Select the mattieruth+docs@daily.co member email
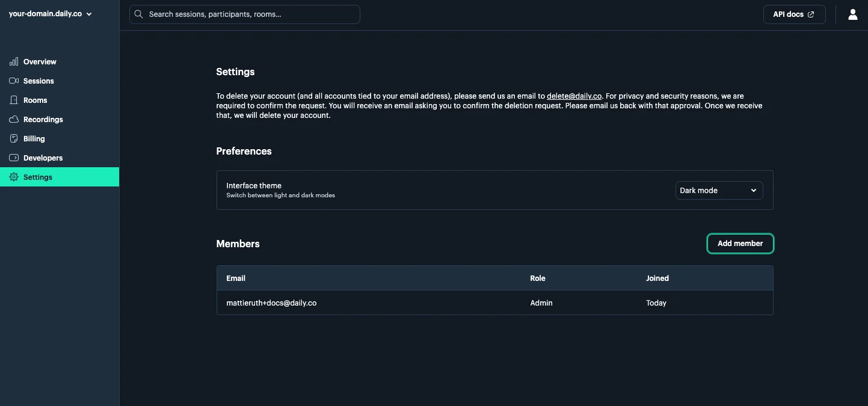868x406 pixels. click(271, 303)
